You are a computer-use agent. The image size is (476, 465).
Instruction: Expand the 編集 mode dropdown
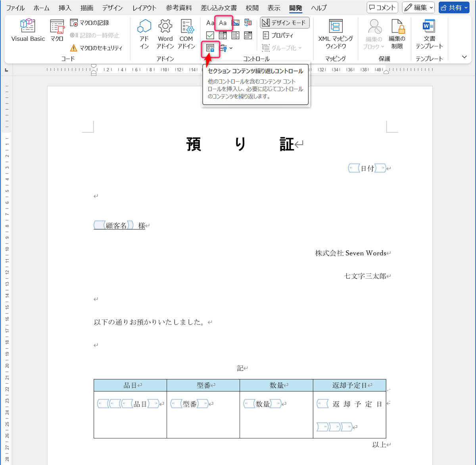pos(431,8)
